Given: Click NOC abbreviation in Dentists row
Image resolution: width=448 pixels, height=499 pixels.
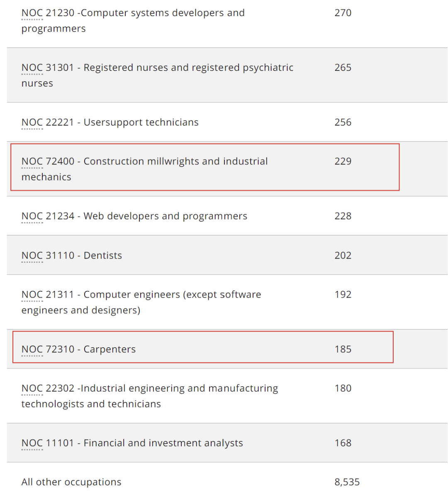Looking at the screenshot, I should [32, 255].
